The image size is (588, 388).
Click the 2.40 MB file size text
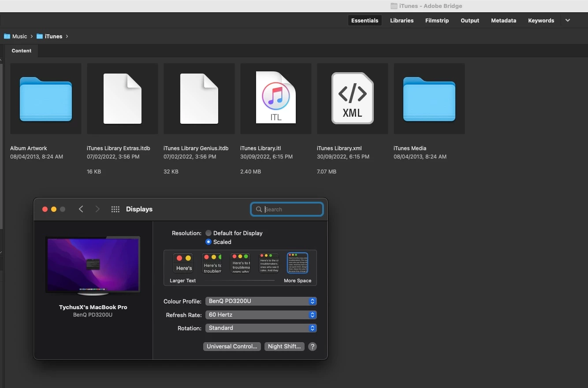pyautogui.click(x=250, y=172)
